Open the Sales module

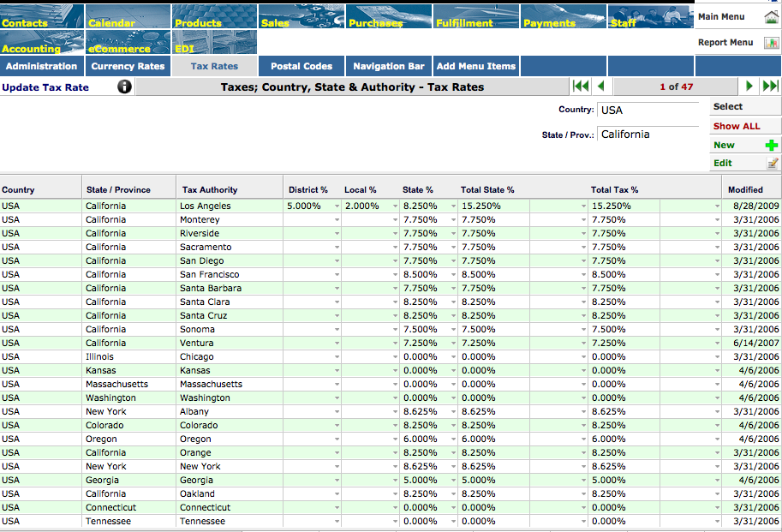[301, 16]
